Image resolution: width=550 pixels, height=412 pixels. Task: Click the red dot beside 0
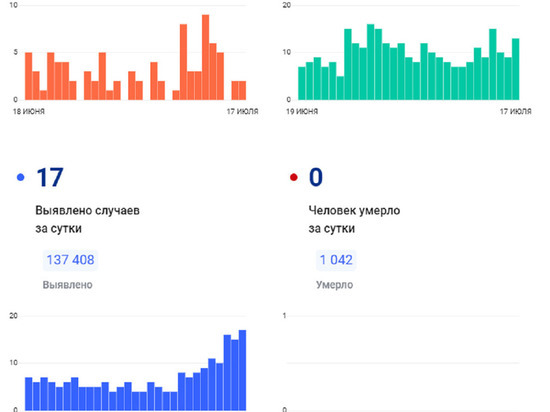tap(294, 177)
